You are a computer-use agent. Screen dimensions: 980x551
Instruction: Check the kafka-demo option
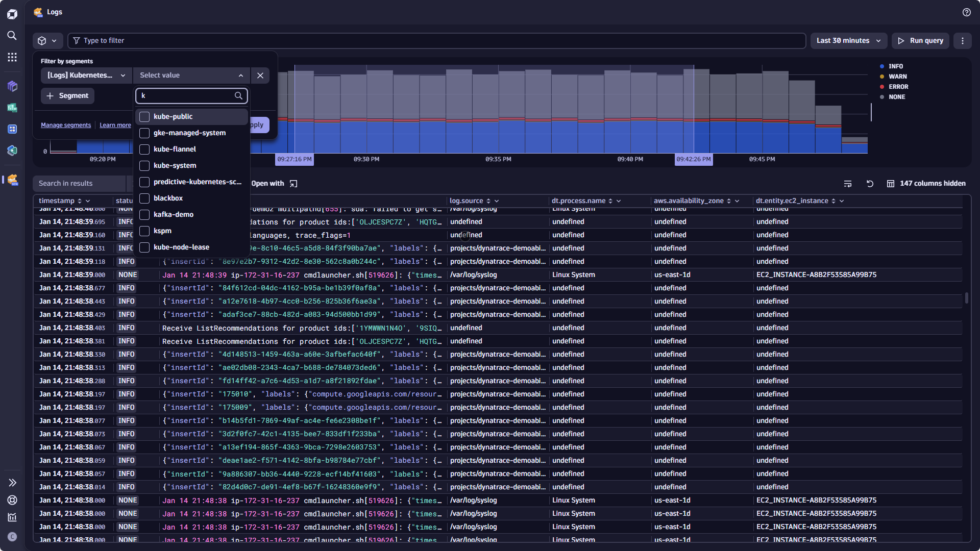pyautogui.click(x=144, y=214)
